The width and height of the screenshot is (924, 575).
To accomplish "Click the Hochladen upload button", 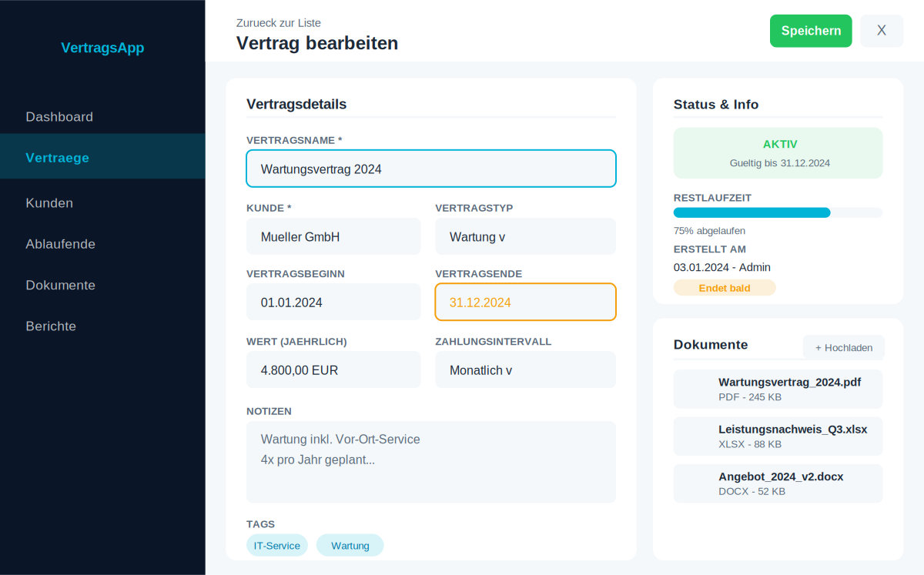I will coord(843,347).
